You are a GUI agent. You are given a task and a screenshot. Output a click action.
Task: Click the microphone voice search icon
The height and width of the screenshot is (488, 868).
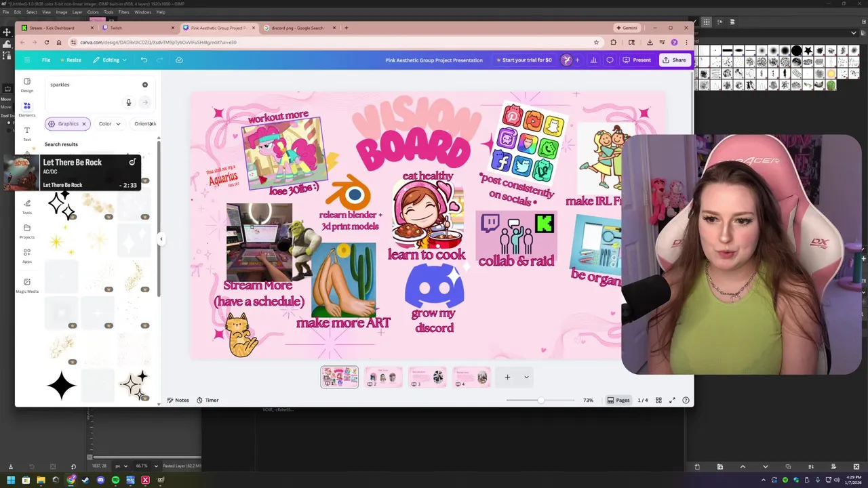128,102
